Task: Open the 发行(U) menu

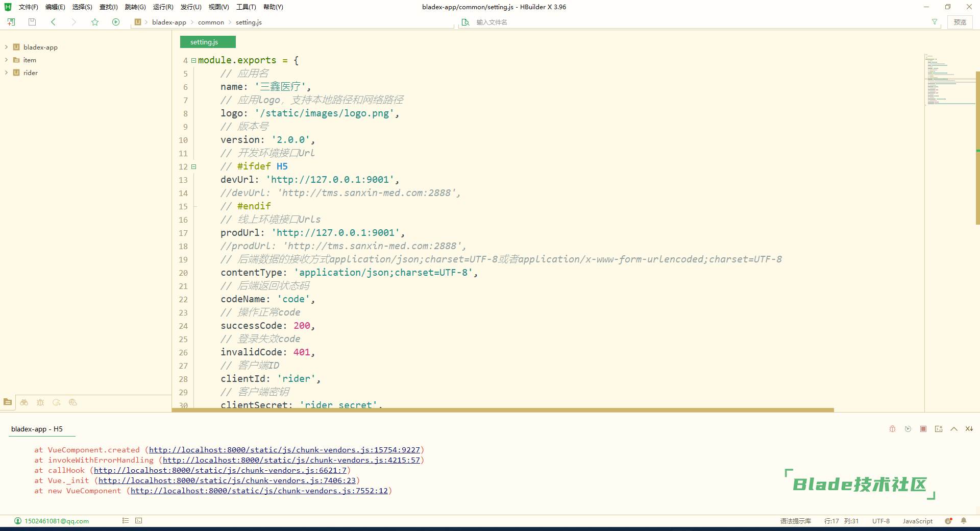Action: coord(191,7)
